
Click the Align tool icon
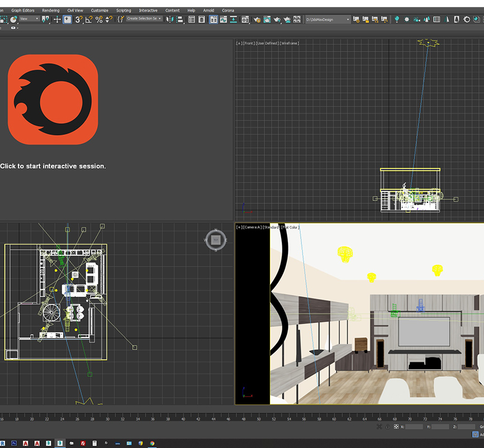[180, 20]
